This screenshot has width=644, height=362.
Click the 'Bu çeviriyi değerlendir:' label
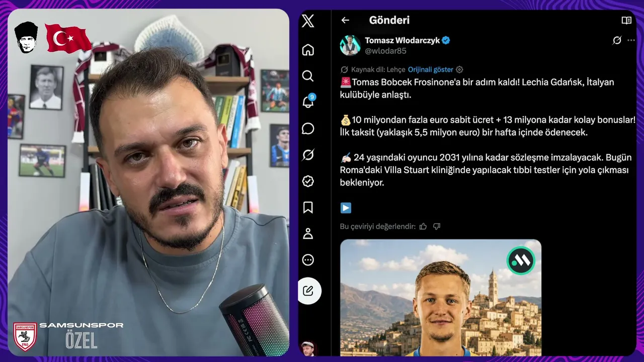[x=378, y=226]
